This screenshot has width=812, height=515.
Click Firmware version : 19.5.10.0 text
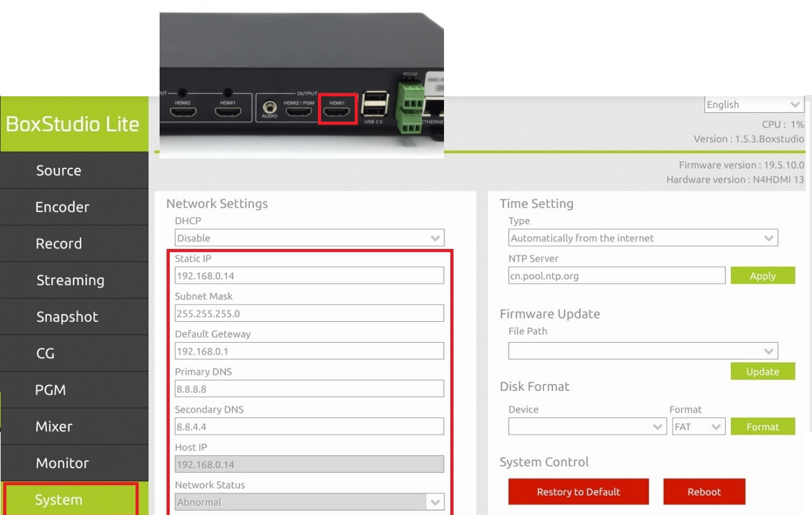tap(741, 165)
